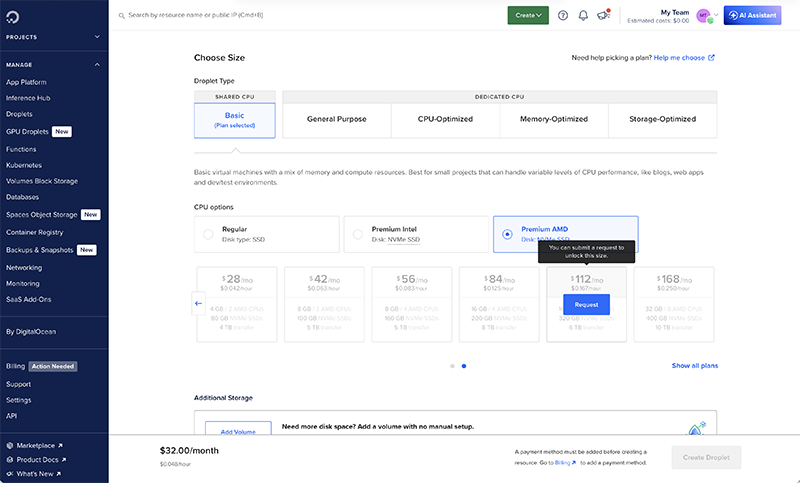Switch to the CPU-Optimized droplet tab
800x483 pixels.
pyautogui.click(x=445, y=119)
